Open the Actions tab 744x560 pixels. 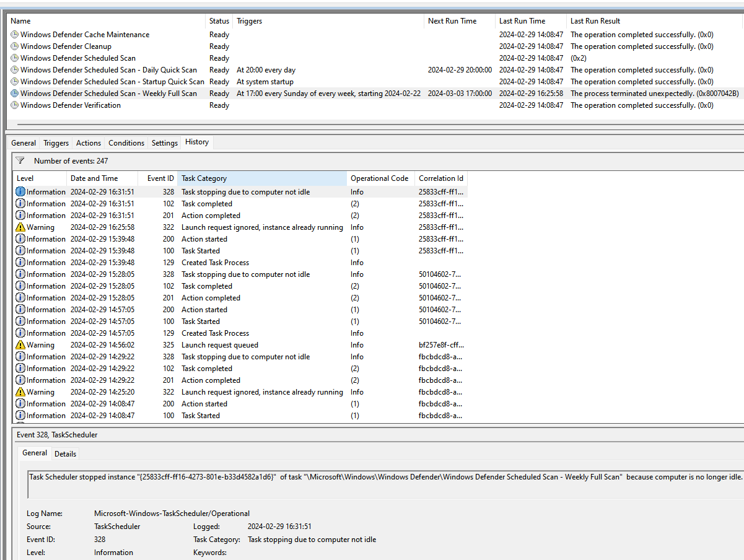click(x=88, y=142)
